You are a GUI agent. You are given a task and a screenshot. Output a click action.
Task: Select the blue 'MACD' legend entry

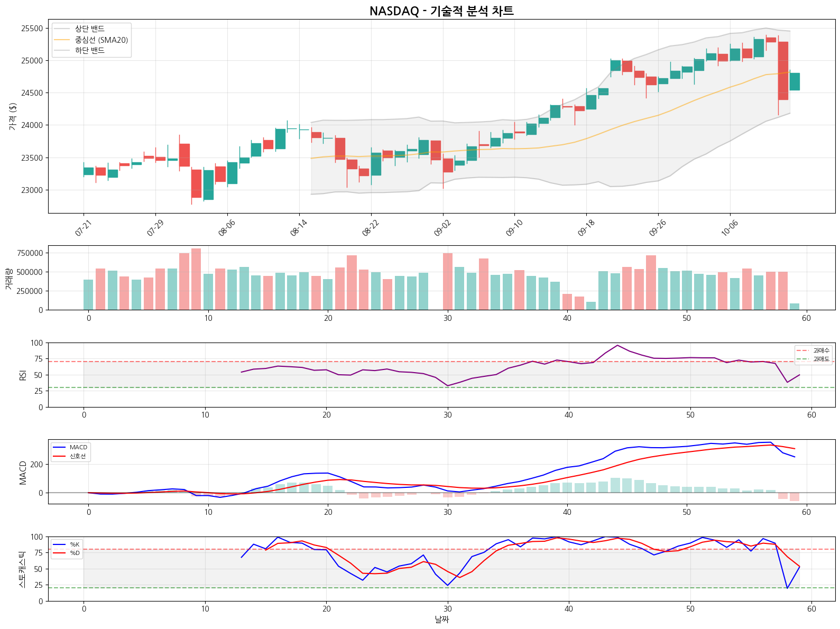[78, 448]
